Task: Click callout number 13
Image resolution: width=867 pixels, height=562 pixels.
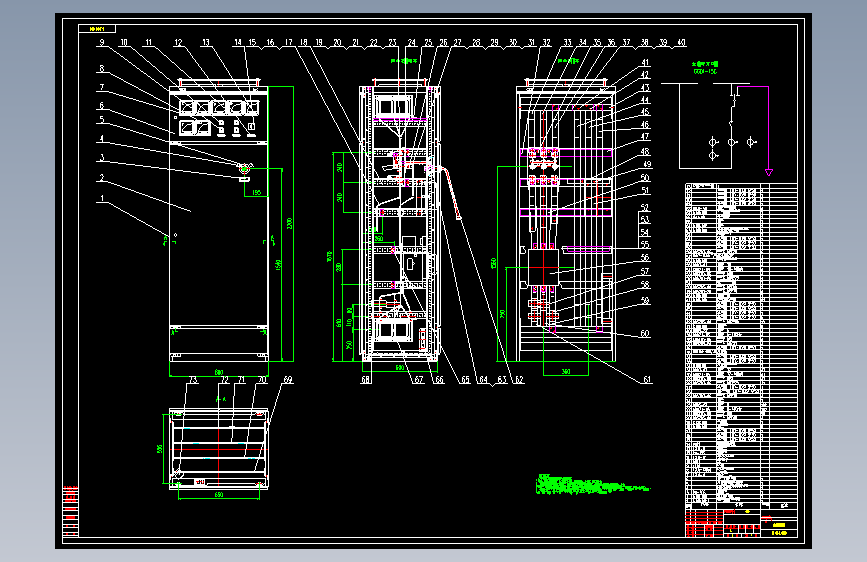Action: (206, 42)
